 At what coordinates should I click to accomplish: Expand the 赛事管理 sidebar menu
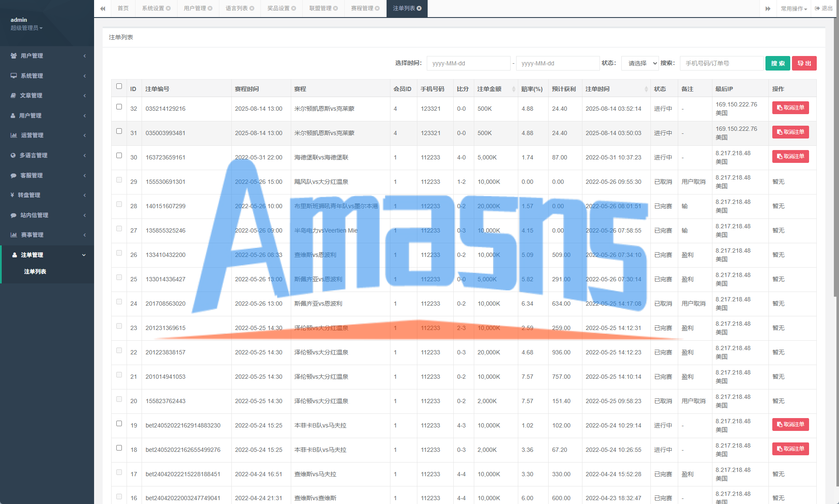[47, 235]
